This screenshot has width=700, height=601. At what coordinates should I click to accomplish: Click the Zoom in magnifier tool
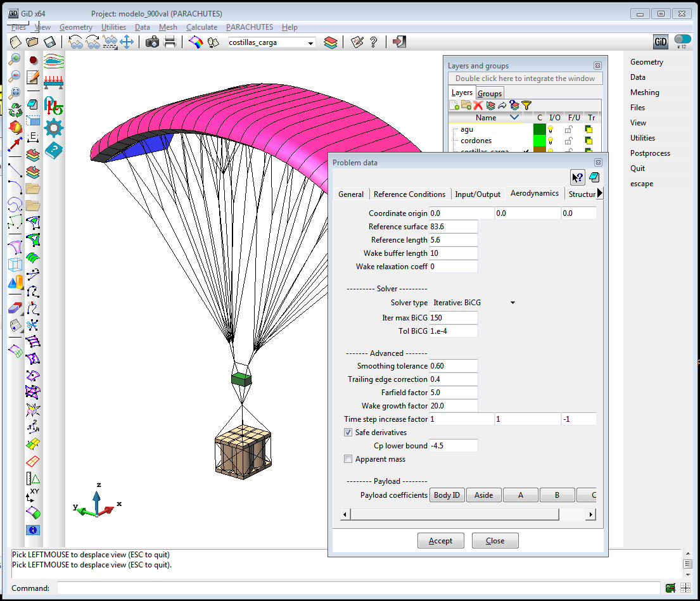[15, 60]
